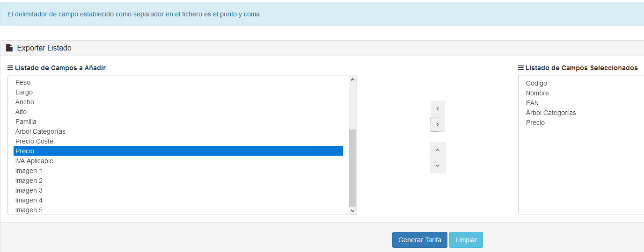The image size is (644, 252).
Task: Click the Exportar Listado document icon
Action: point(9,48)
